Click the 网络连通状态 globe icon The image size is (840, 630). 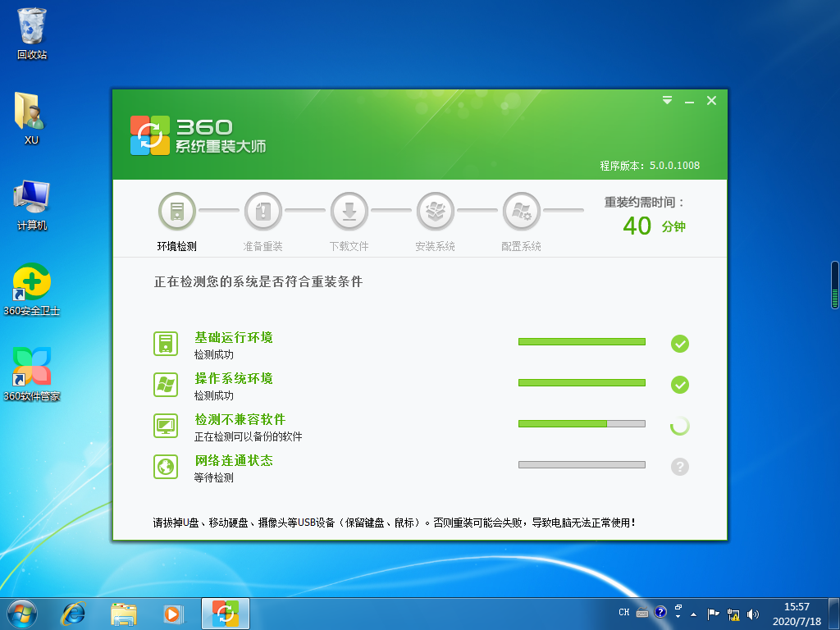tap(164, 465)
